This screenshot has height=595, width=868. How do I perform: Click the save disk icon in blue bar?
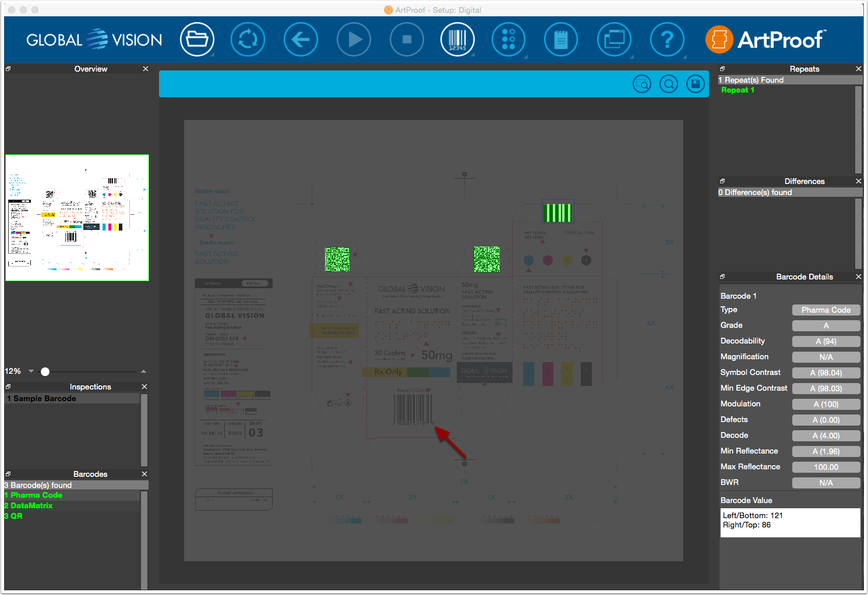(x=695, y=84)
